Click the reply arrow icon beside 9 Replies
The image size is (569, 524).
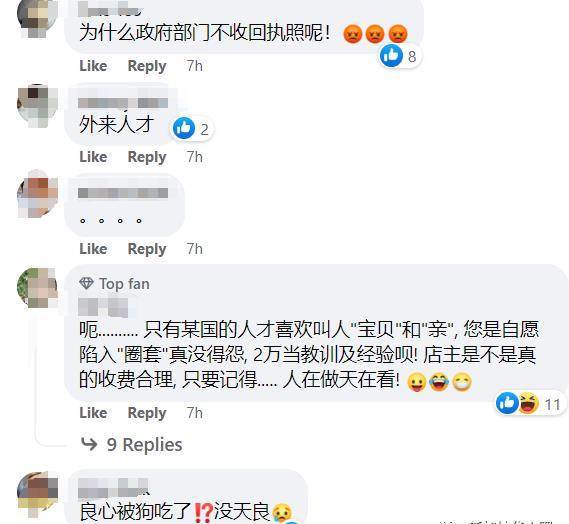[x=89, y=444]
